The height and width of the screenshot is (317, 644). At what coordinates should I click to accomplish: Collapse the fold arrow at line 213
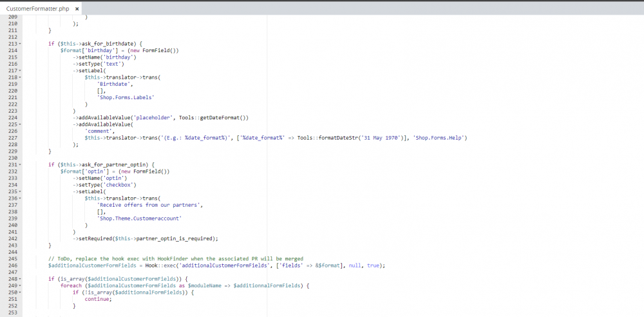tap(20, 44)
